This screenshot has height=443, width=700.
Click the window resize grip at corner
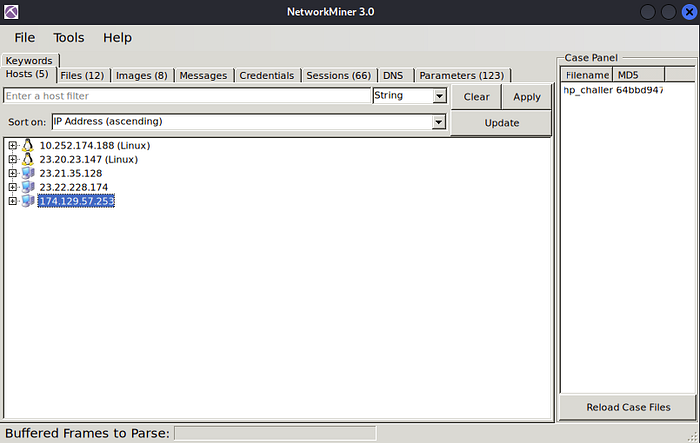[694, 438]
